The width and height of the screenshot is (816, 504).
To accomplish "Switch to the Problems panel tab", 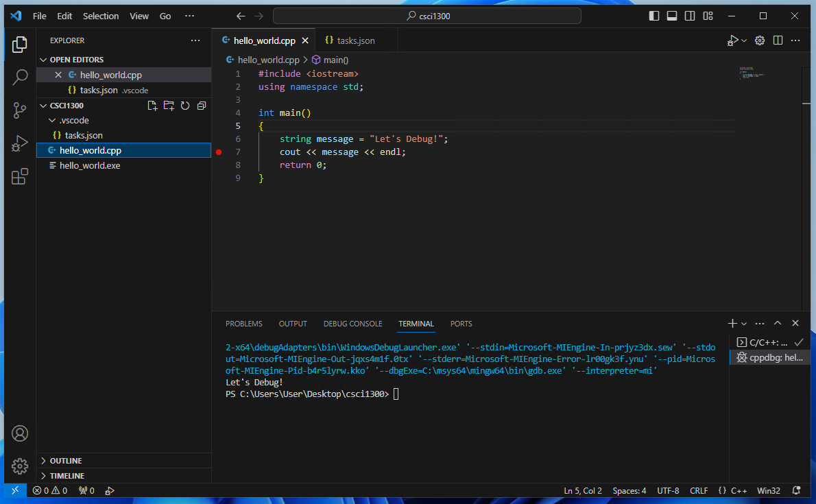I will [244, 324].
